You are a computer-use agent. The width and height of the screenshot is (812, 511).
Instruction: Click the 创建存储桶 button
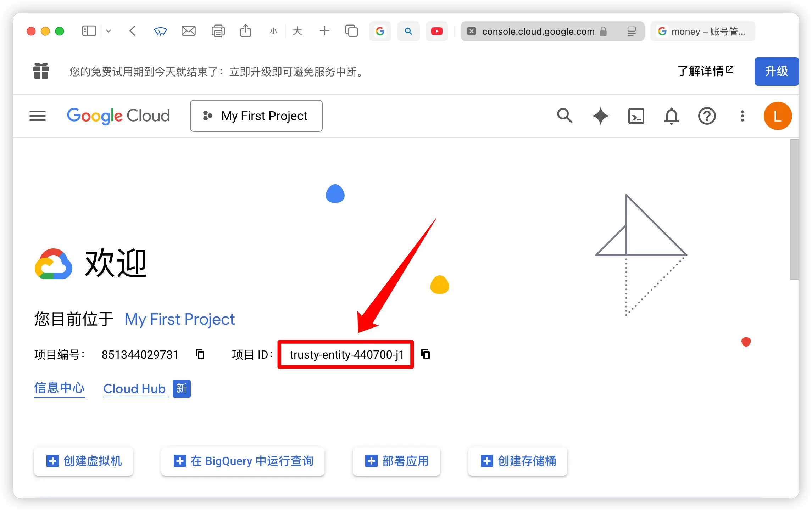tap(518, 461)
